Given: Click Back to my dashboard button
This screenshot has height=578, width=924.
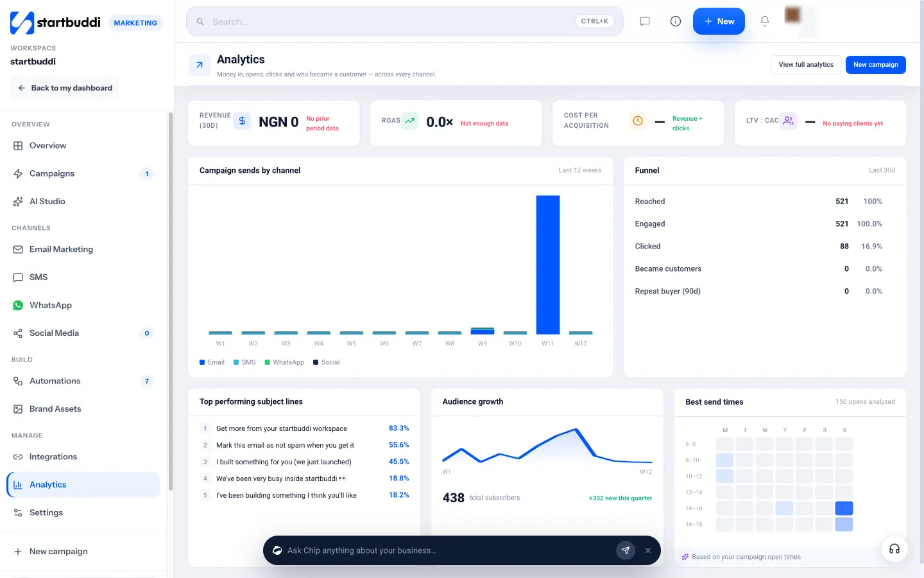Looking at the screenshot, I should [65, 88].
